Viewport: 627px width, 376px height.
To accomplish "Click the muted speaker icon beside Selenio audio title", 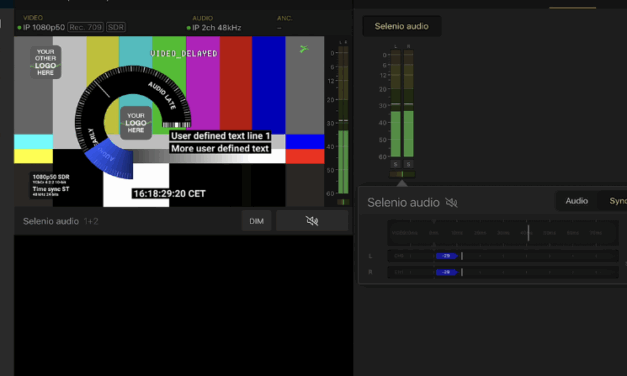I will 451,203.
